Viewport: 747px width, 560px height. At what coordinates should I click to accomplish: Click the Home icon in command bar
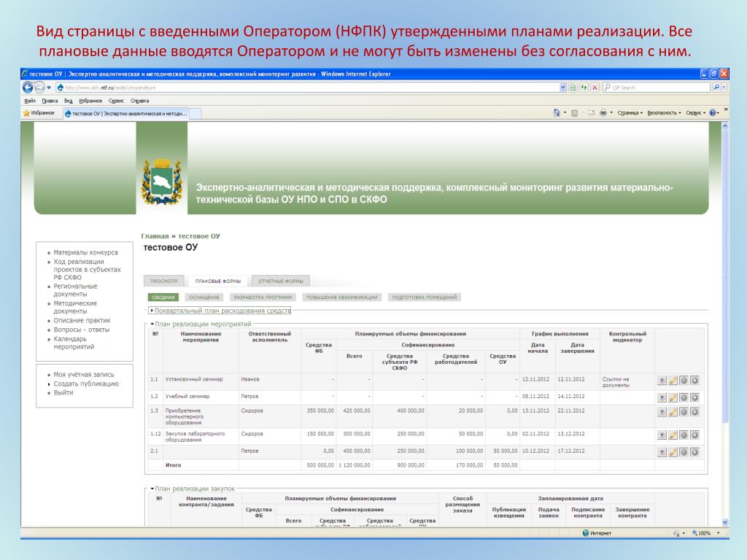(x=557, y=113)
